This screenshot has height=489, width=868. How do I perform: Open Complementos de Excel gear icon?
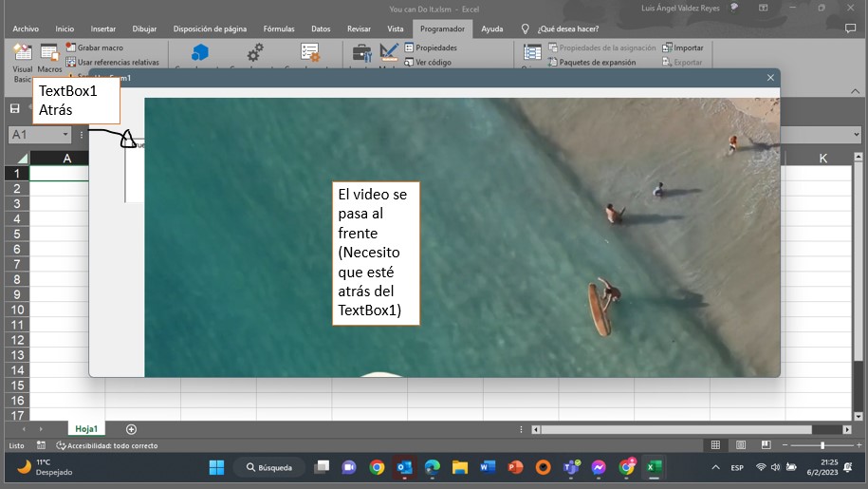(x=254, y=52)
